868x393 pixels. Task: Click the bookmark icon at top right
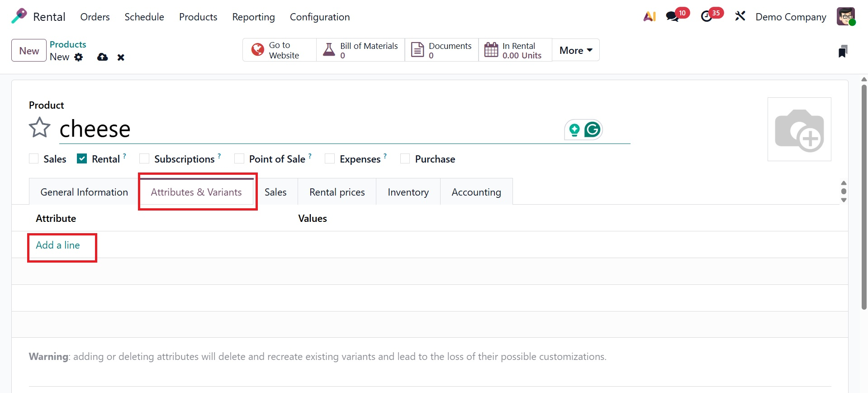(842, 51)
